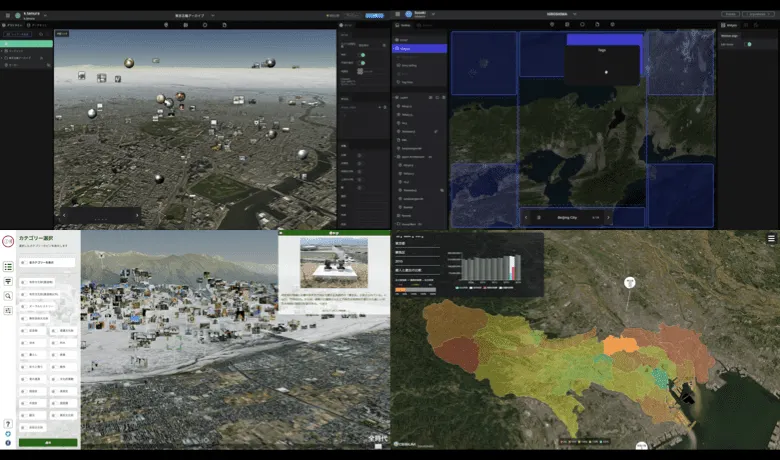Click the hamburger menu beside the k.tamura avatar

coord(5,15)
